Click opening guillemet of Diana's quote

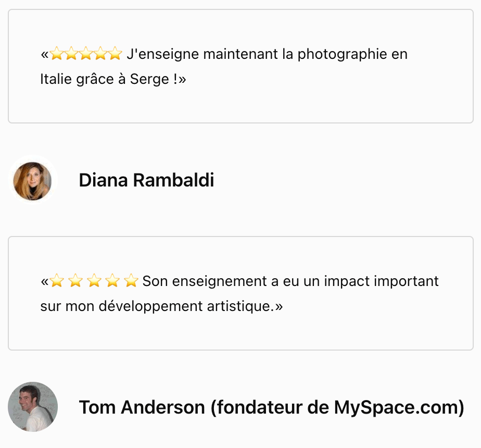[45, 55]
